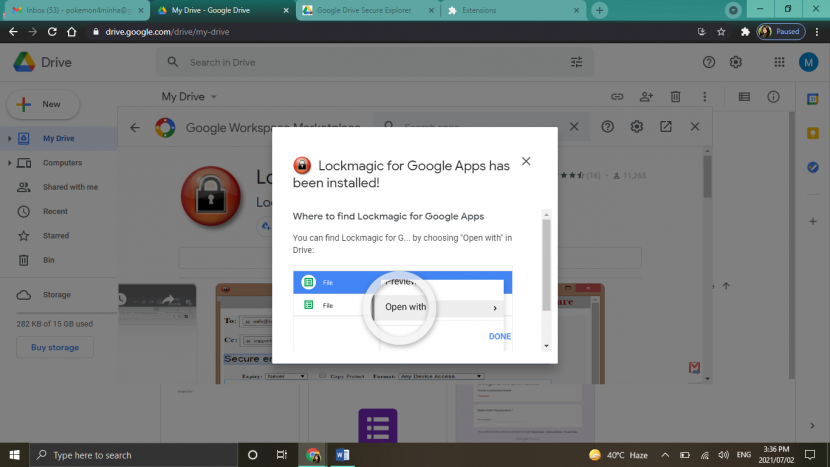Close the Lockmagic installed dialog

pyautogui.click(x=526, y=161)
